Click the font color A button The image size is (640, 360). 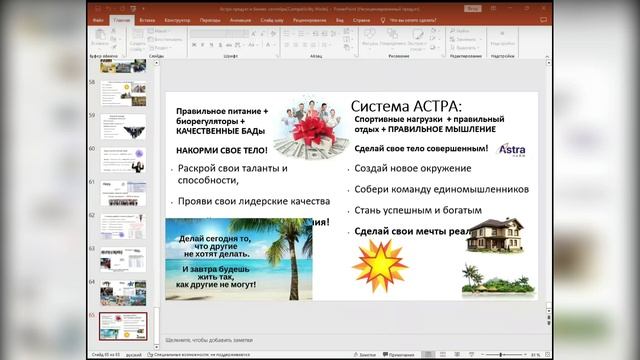[269, 45]
